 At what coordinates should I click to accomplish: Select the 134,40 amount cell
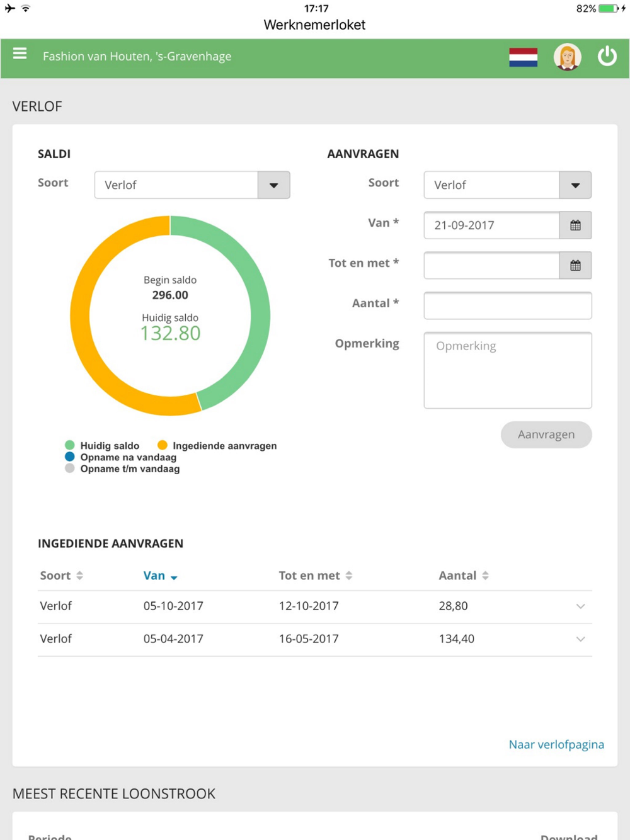click(x=456, y=639)
